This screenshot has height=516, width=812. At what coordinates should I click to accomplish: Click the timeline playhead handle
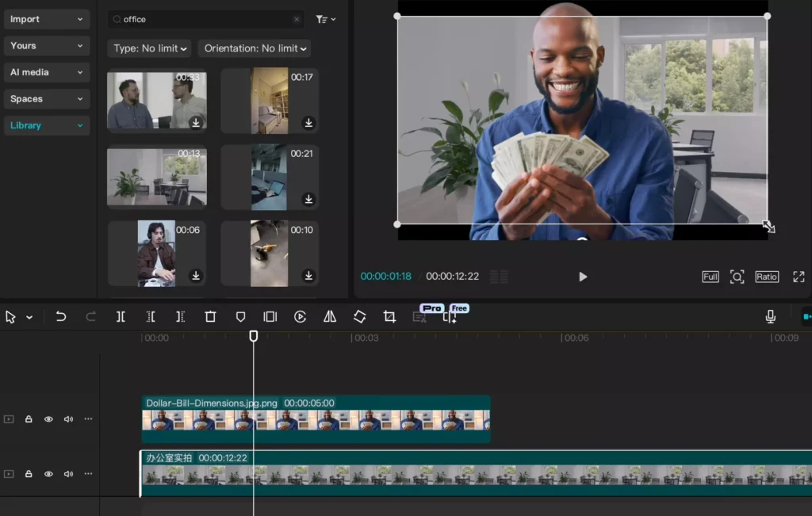(253, 336)
